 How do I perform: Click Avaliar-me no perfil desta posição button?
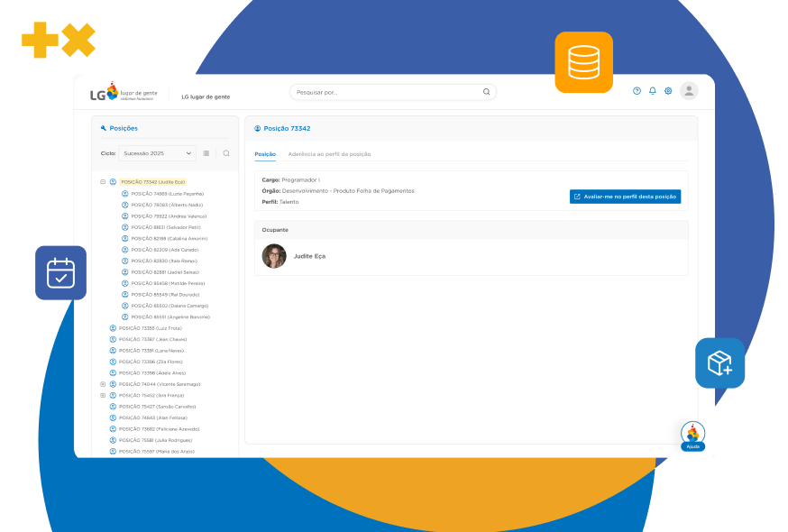(625, 197)
